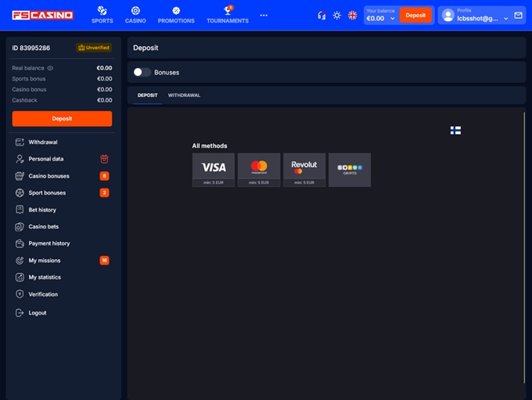The width and height of the screenshot is (532, 400).
Task: Select the DEPOSIT tab
Action: point(147,95)
